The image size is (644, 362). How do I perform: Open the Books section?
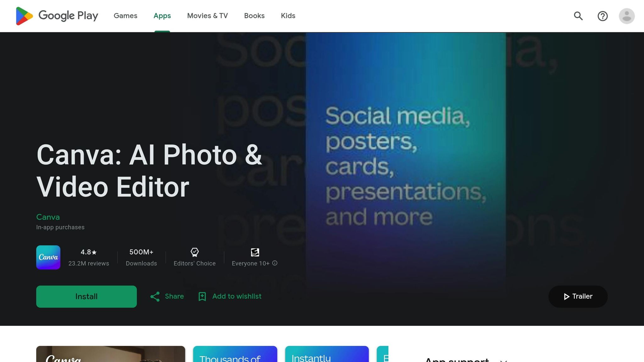click(x=254, y=16)
